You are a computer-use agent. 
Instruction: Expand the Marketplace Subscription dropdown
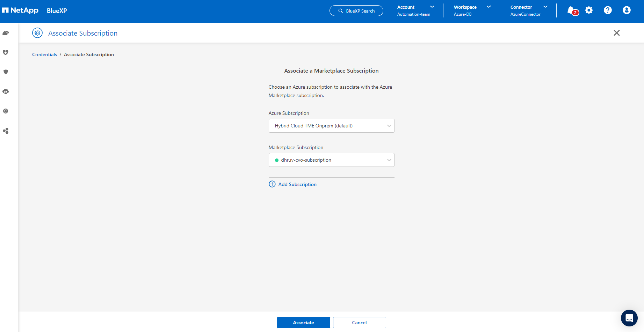pos(331,160)
